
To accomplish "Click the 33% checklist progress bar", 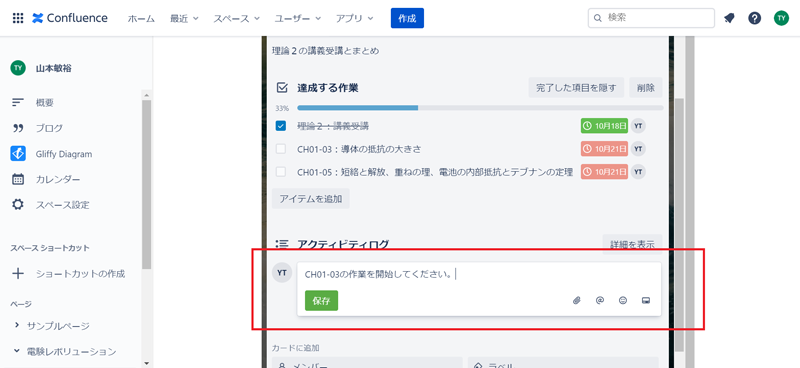I will point(480,108).
